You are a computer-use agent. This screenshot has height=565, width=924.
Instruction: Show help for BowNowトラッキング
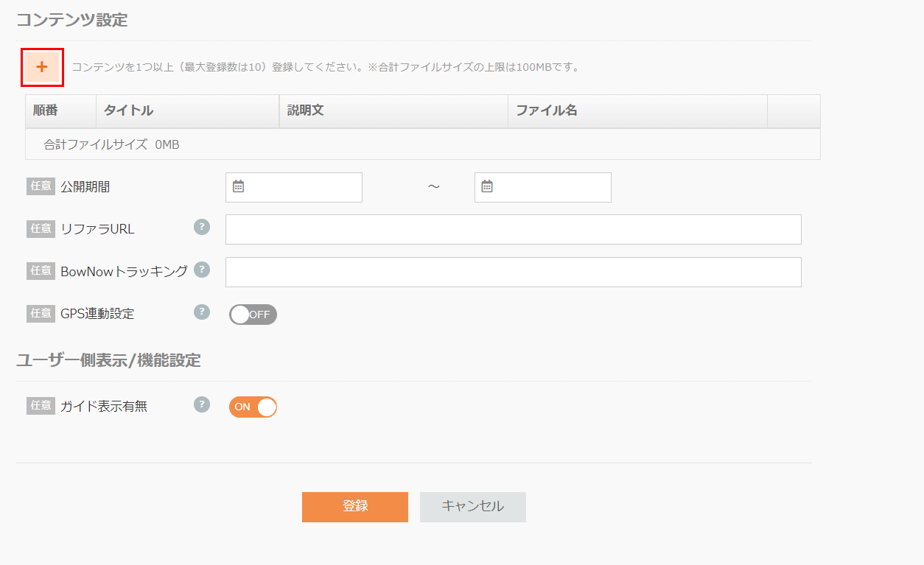click(x=202, y=270)
